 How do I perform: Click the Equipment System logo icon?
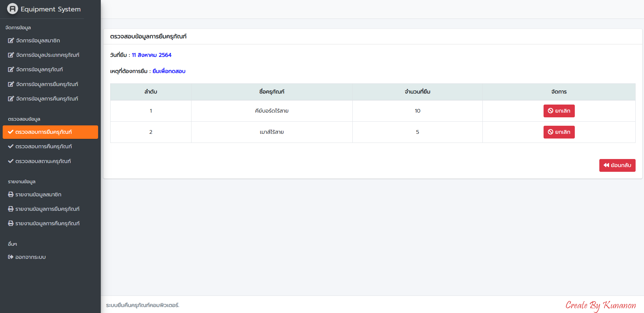pos(12,9)
